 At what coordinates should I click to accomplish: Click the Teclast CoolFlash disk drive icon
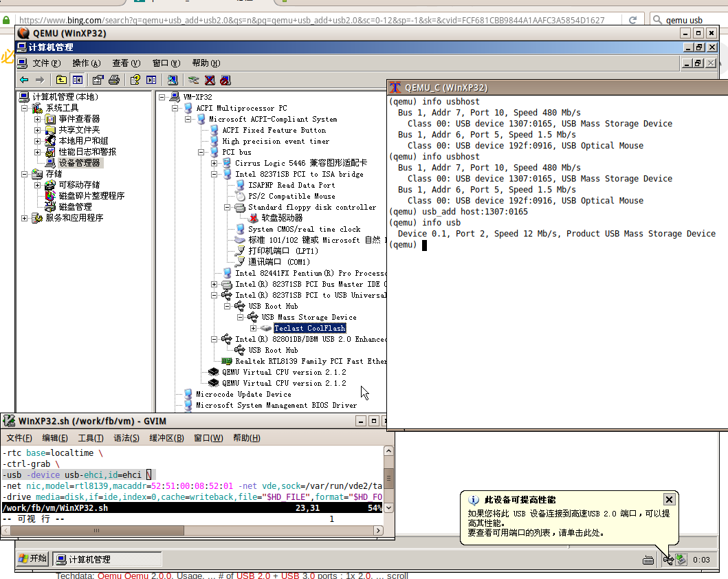[266, 328]
